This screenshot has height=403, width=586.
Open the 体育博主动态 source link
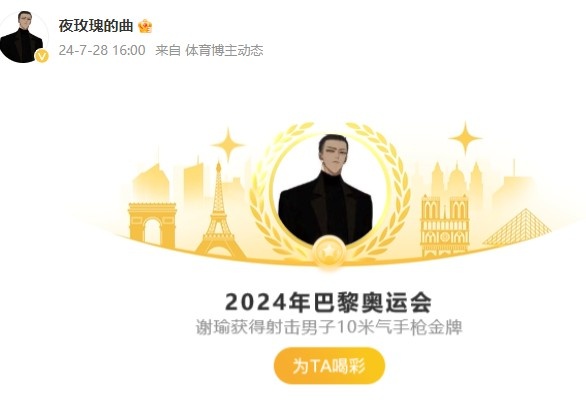pos(224,50)
